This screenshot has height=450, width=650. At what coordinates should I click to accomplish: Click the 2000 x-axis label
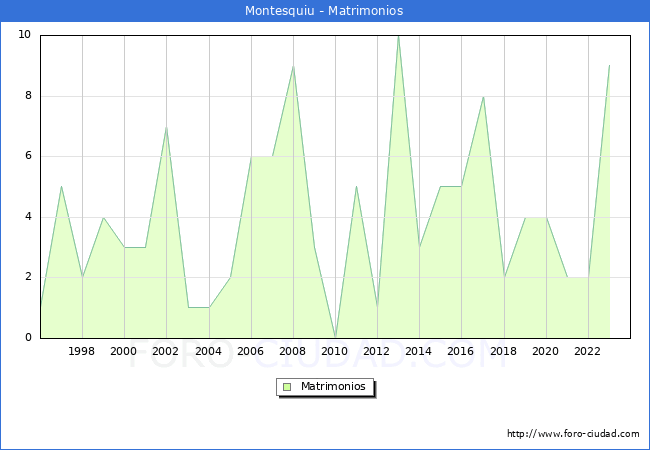click(x=123, y=351)
